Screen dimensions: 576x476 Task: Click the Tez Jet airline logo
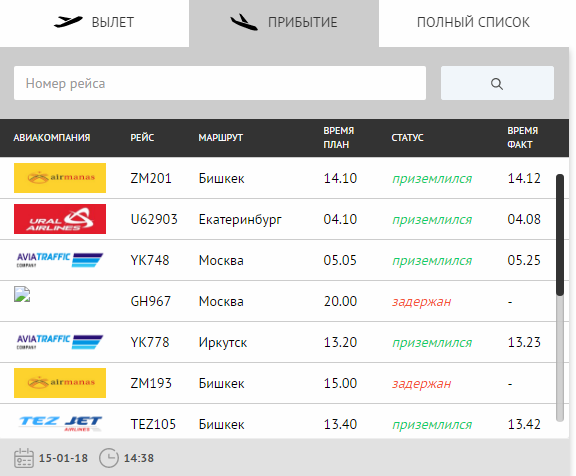coord(60,424)
